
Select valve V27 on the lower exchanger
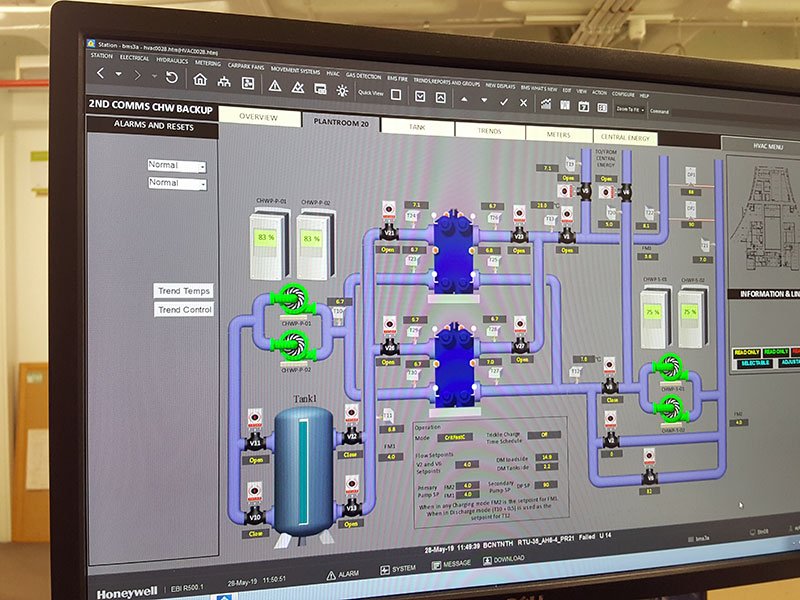tap(519, 346)
